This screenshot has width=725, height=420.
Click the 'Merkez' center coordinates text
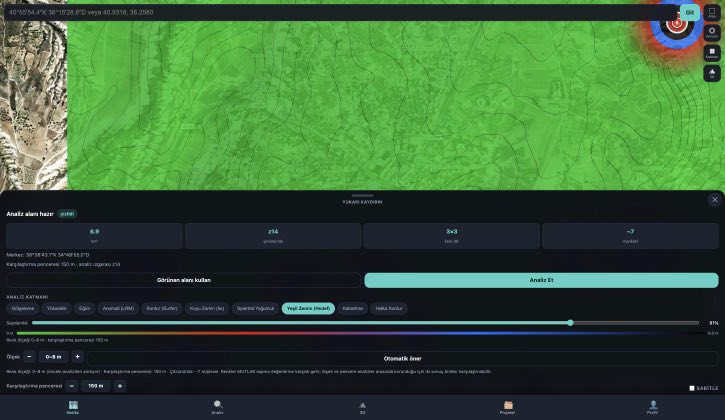coord(48,255)
